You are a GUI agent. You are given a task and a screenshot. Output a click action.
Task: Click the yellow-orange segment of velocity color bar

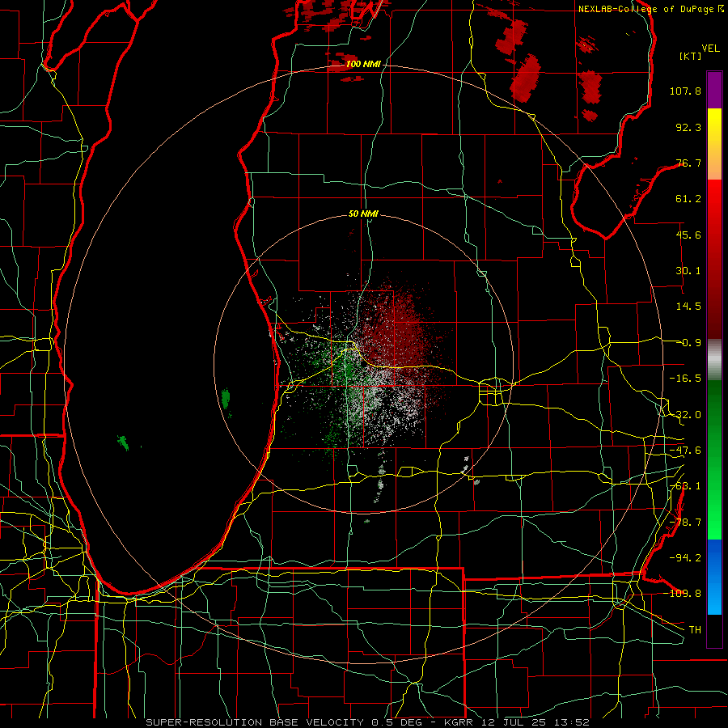pyautogui.click(x=714, y=144)
